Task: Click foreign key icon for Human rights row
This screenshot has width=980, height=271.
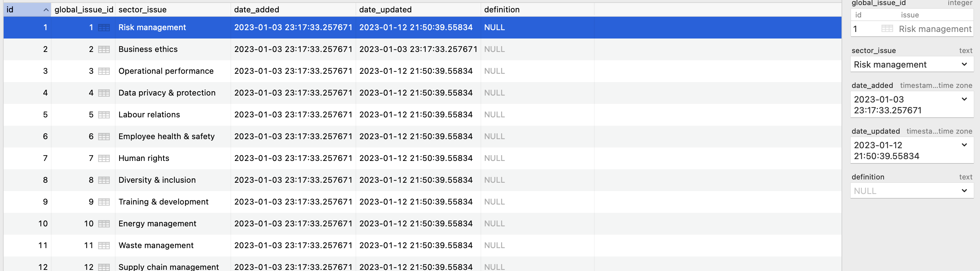Action: pyautogui.click(x=104, y=158)
